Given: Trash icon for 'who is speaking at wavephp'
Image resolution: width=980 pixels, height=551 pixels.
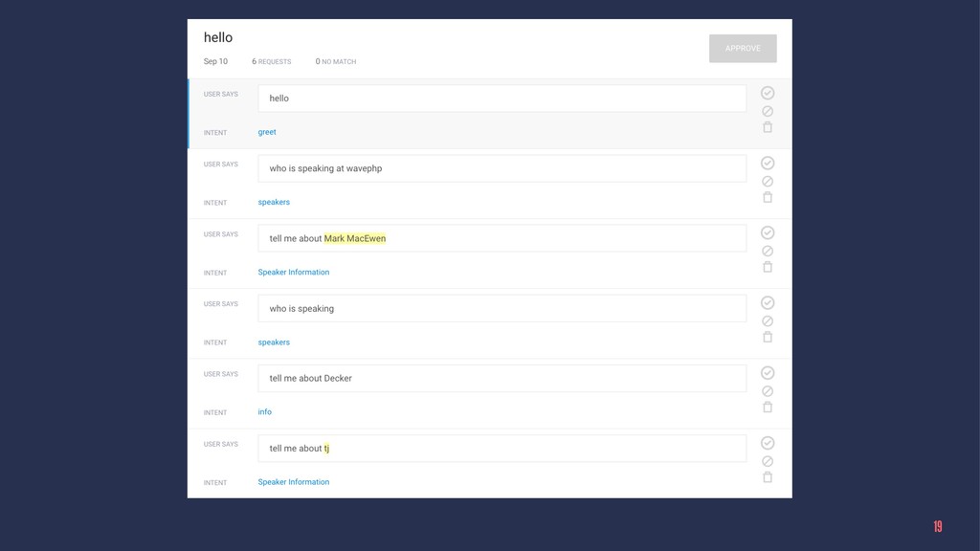Looking at the screenshot, I should coord(768,197).
